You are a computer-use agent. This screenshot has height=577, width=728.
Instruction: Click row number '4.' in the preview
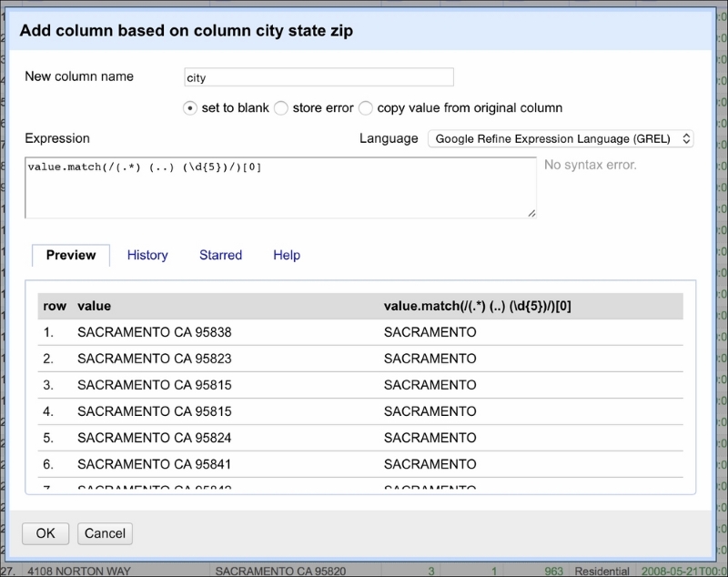[48, 411]
